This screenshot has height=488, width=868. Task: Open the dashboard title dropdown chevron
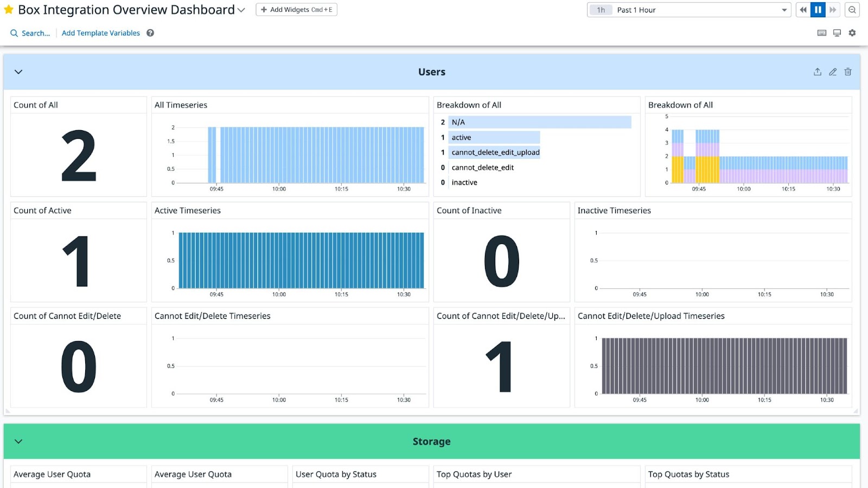coord(241,10)
